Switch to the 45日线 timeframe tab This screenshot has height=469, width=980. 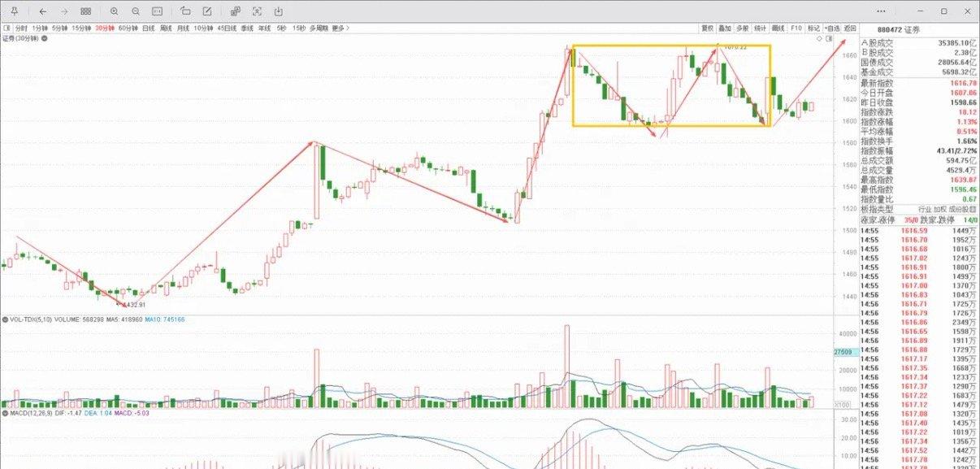[227, 28]
